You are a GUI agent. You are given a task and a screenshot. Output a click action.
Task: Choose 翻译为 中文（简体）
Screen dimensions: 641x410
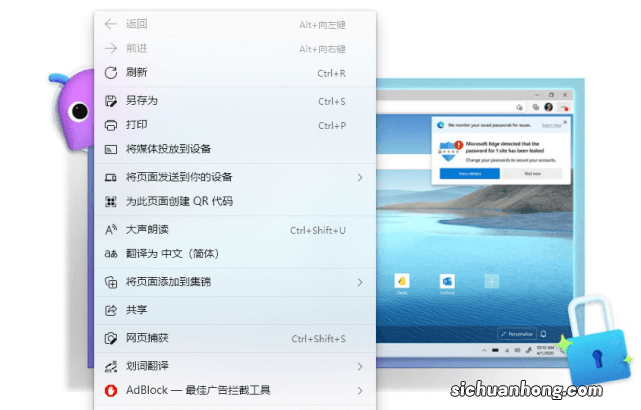click(235, 254)
